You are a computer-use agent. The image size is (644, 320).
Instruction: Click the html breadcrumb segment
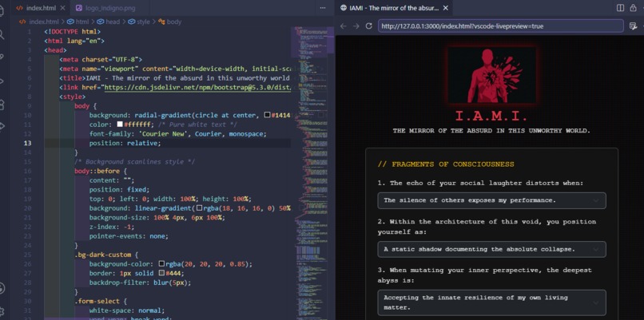pos(81,22)
